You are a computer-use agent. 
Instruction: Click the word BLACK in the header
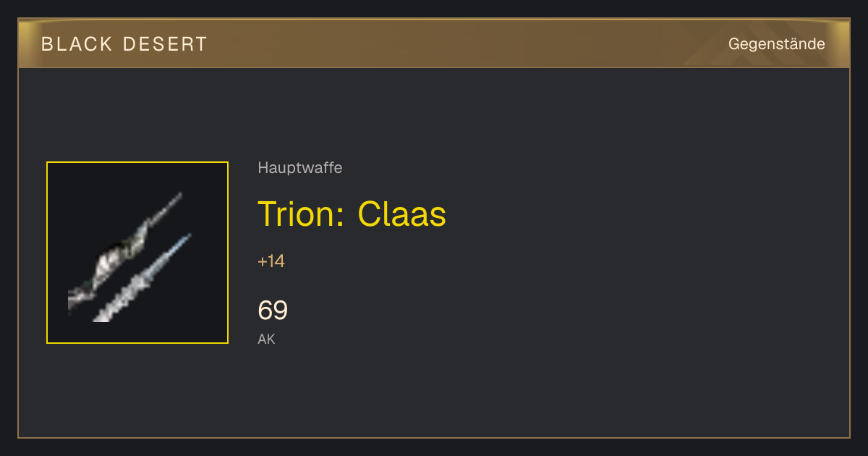(x=77, y=44)
